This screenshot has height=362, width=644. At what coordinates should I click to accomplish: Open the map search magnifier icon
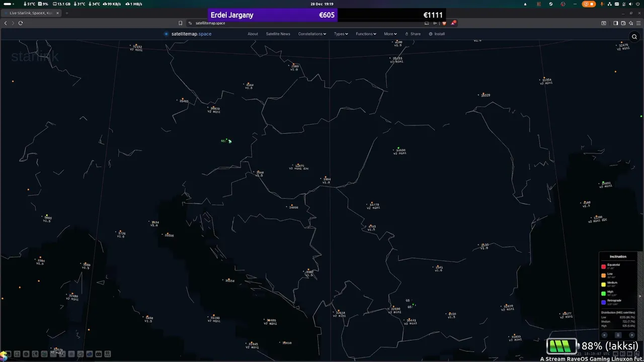click(634, 36)
